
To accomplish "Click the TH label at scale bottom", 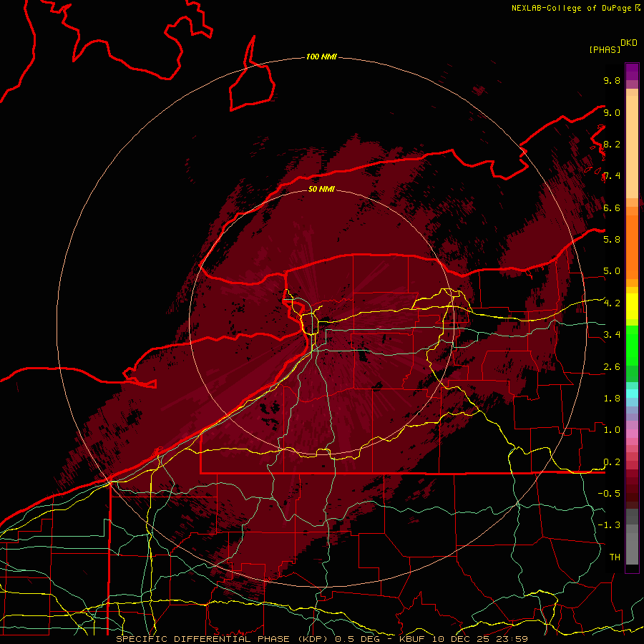I will pyautogui.click(x=615, y=557).
